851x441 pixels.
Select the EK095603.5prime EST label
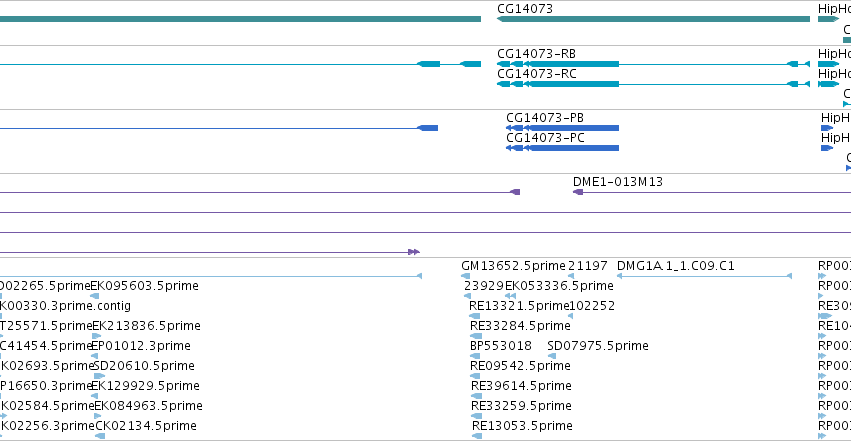144,286
